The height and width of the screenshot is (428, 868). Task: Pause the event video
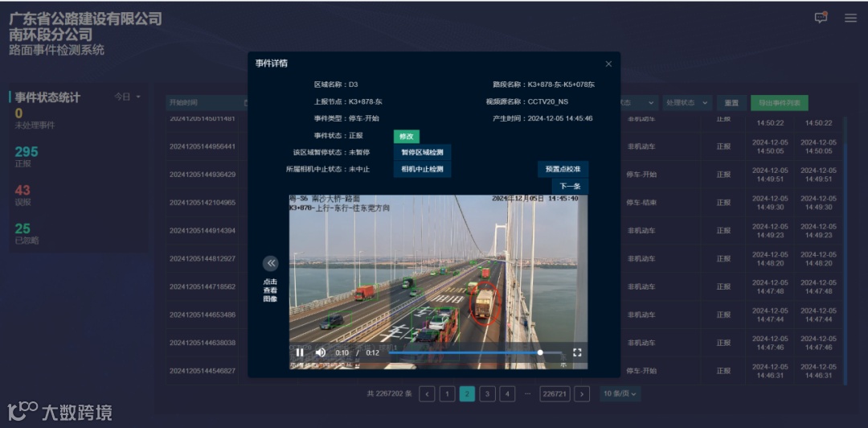[x=300, y=352]
